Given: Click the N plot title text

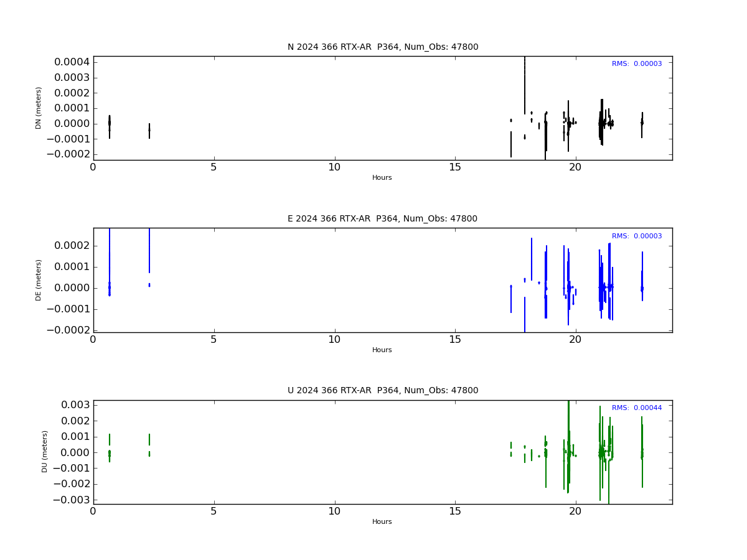Looking at the screenshot, I should click(383, 47).
